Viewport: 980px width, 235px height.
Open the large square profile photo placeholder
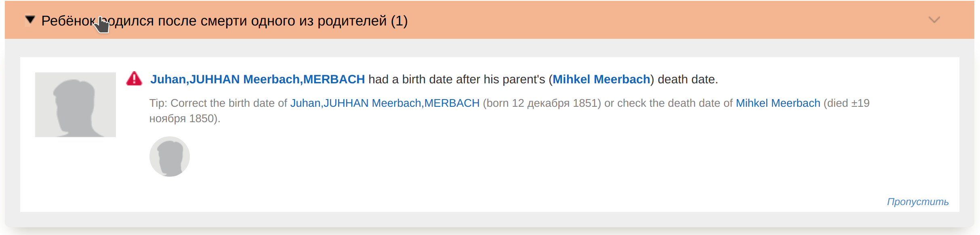tap(76, 105)
